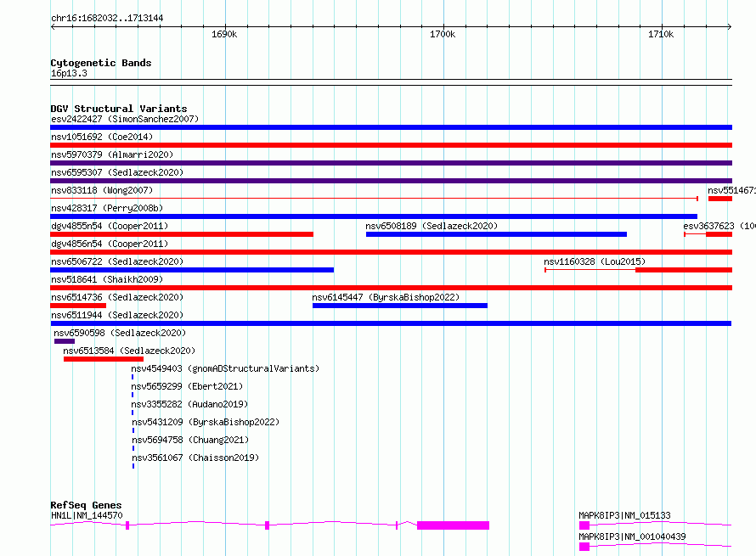Click the chr16:1682032..1713144 coordinate label
Image resolution: width=756 pixels, height=556 pixels.
pos(107,19)
